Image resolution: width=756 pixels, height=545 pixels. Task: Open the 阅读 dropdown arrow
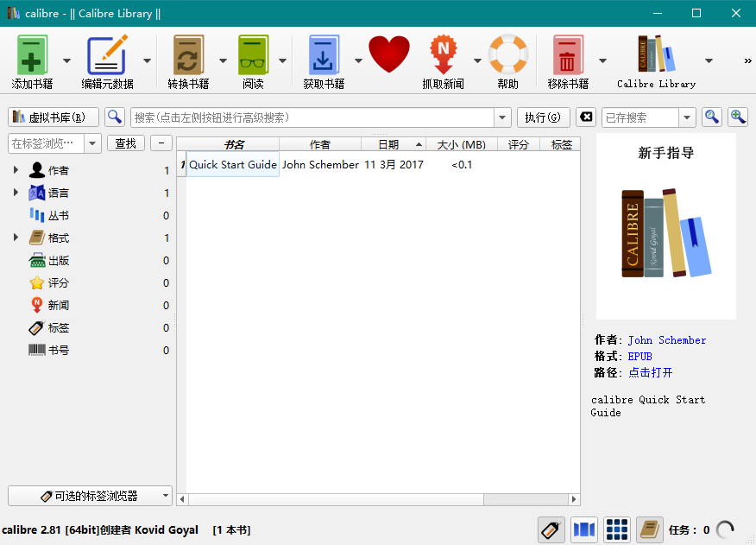click(x=282, y=60)
